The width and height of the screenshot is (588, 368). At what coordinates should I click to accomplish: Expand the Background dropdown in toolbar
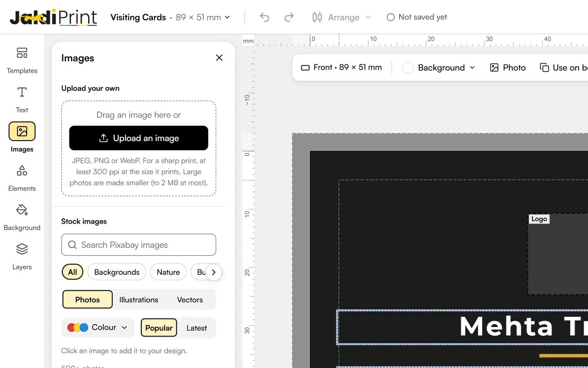tap(439, 67)
